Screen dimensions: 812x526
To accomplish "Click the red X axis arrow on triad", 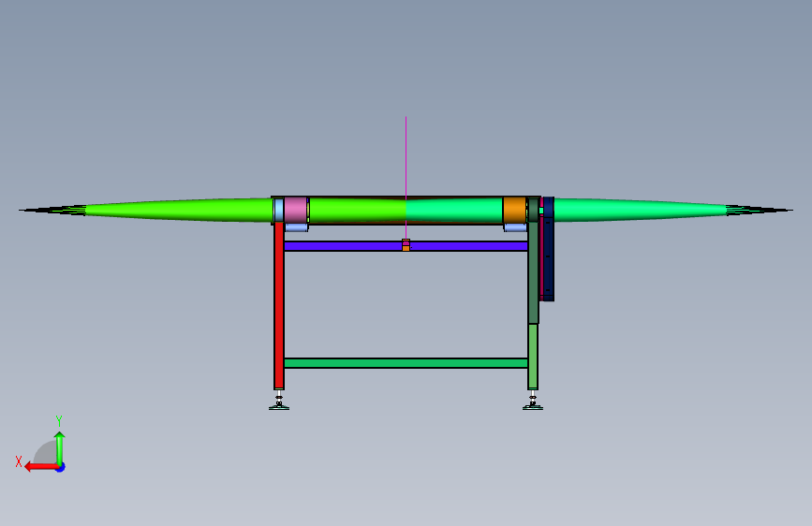I will pyautogui.click(x=41, y=467).
